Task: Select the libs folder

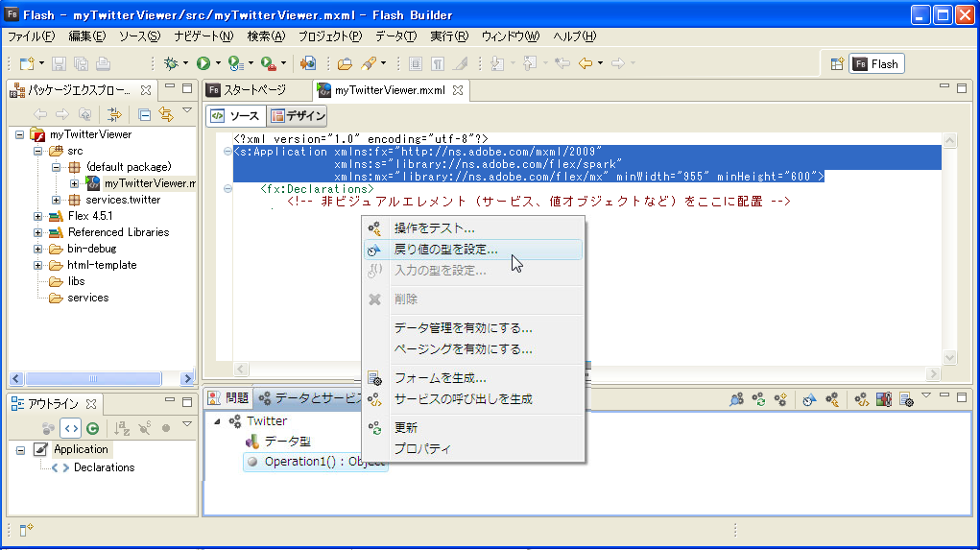Action: tap(76, 281)
